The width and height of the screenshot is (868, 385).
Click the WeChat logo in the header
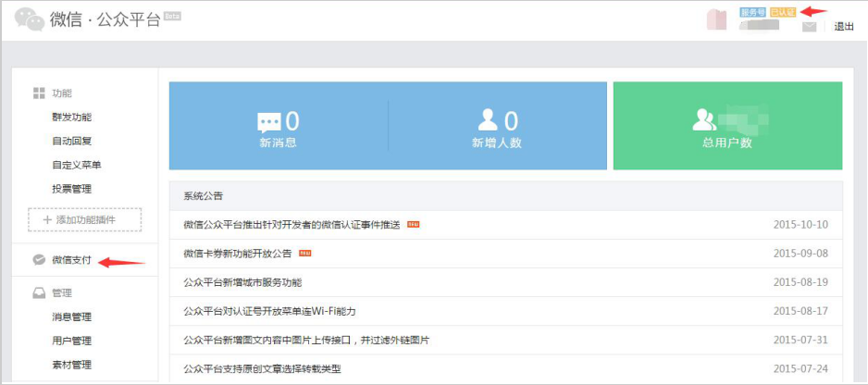pos(30,19)
